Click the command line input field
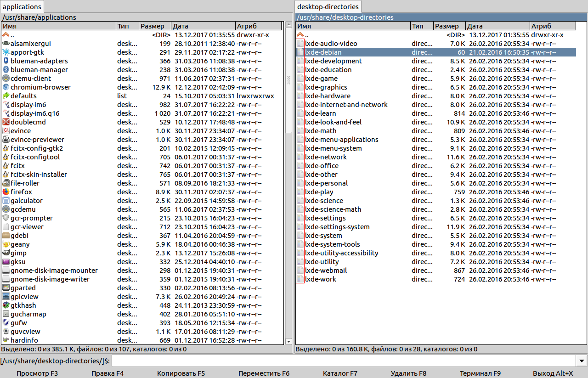Screen dimensions: 588x378 [x=344, y=361]
